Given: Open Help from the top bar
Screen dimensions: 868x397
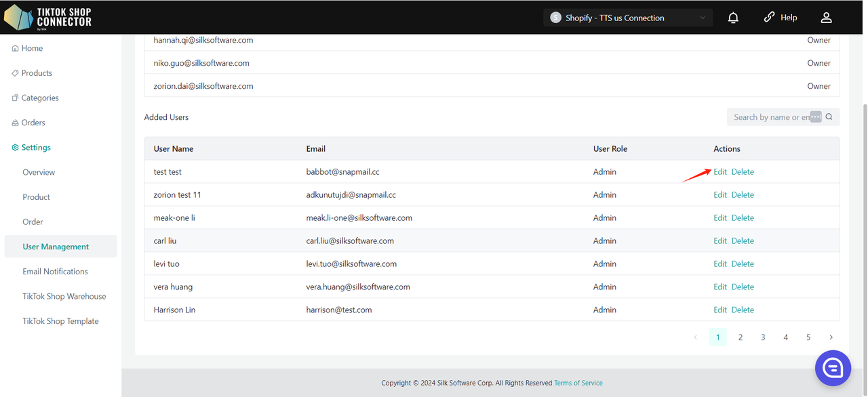Looking at the screenshot, I should coord(780,18).
